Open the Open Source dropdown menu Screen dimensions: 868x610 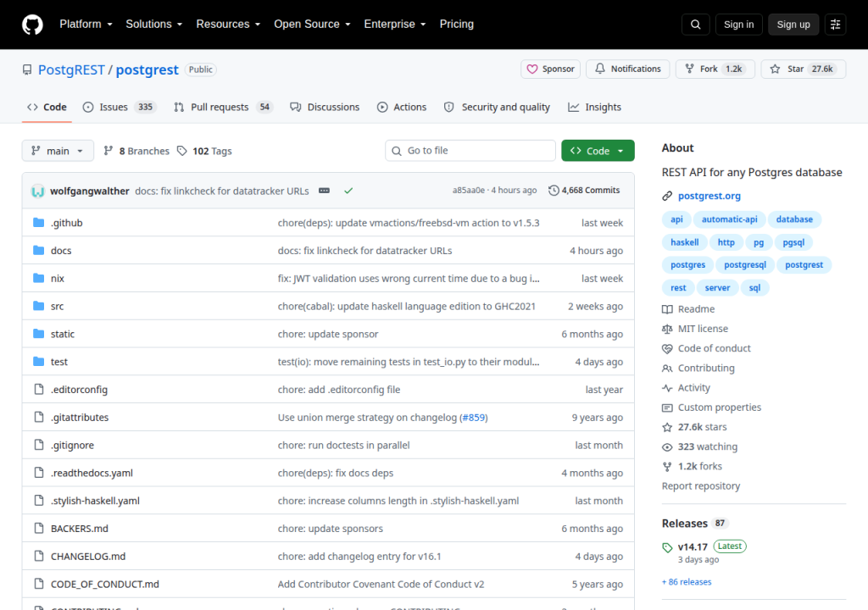click(x=312, y=25)
